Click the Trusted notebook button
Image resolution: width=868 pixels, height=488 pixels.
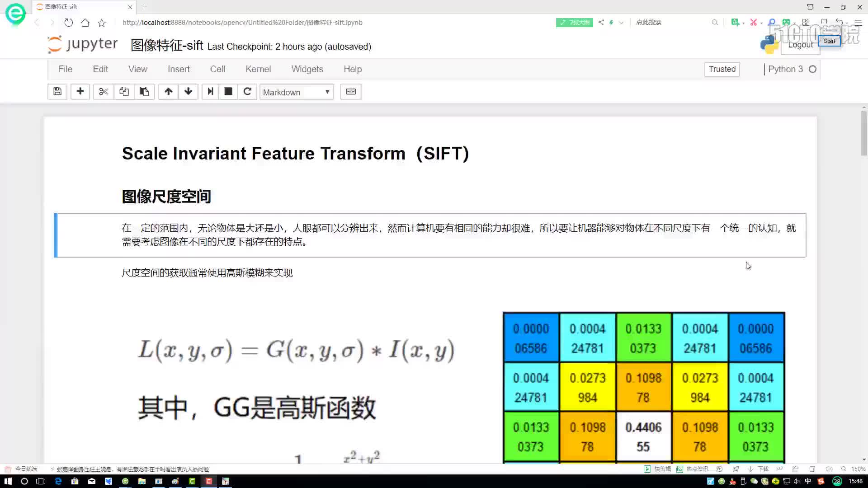point(722,69)
